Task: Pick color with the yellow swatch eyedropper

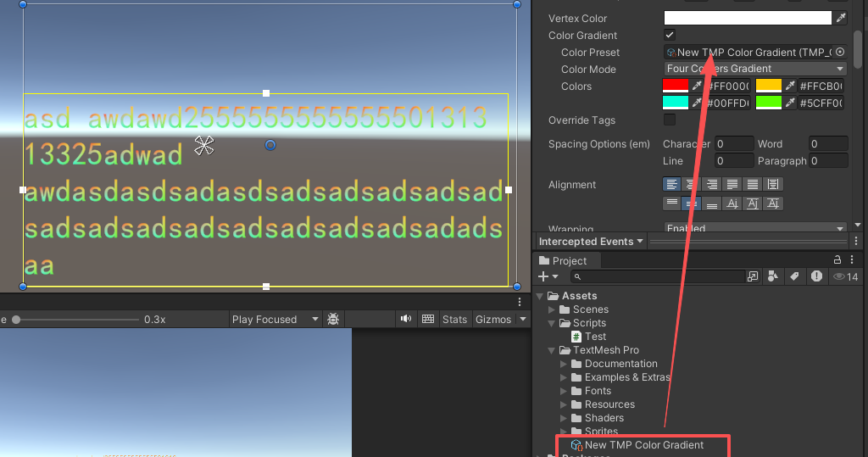Action: point(790,86)
